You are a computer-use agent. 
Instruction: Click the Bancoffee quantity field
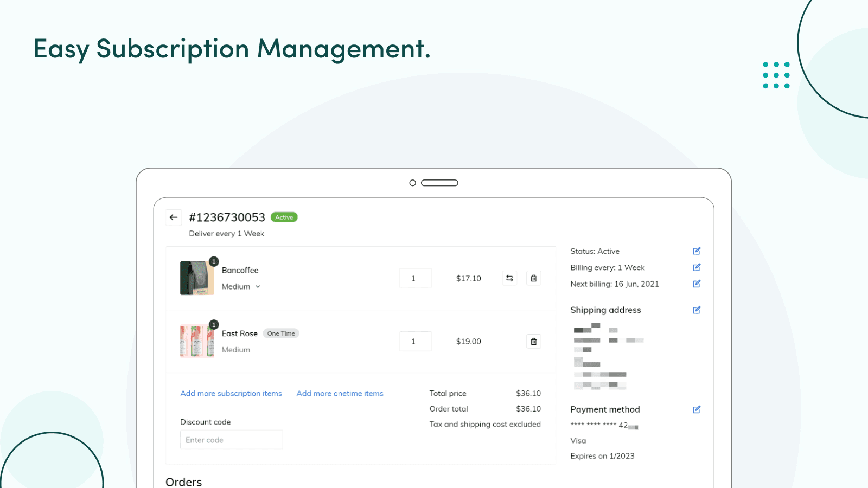pos(415,278)
